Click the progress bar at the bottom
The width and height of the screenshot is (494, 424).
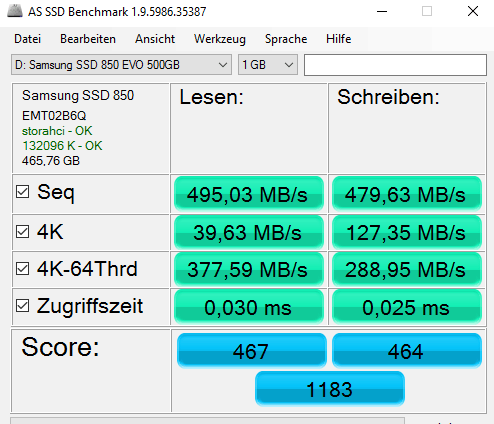pos(207,420)
